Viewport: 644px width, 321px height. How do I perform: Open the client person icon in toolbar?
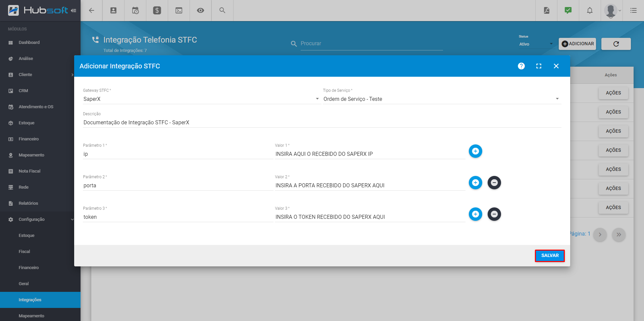click(113, 10)
